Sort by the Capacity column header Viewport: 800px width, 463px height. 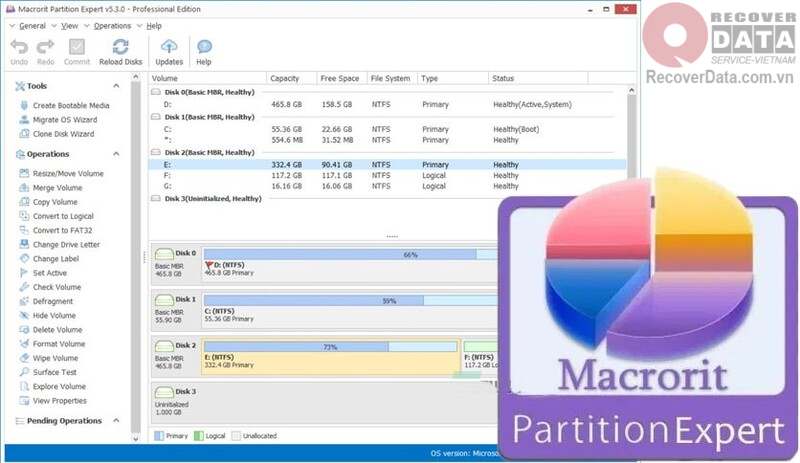291,78
